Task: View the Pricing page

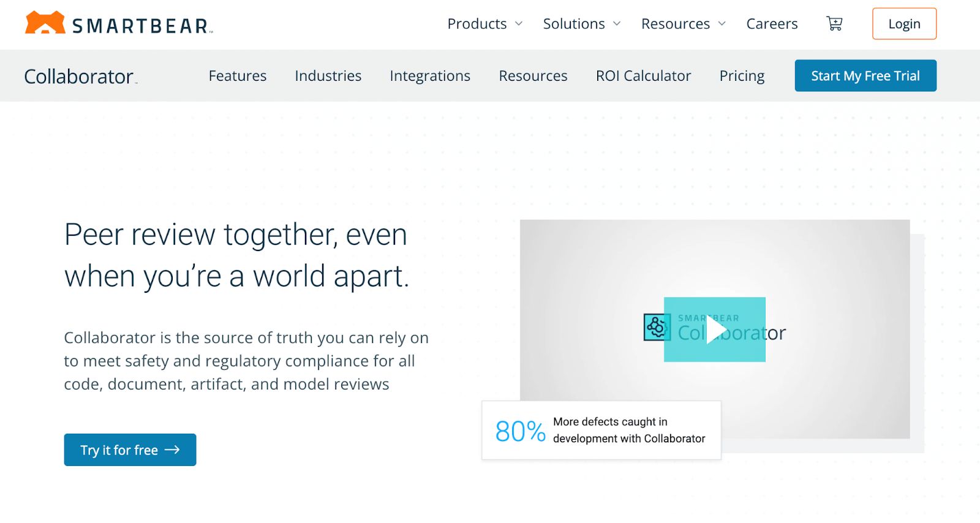Action: pos(742,76)
